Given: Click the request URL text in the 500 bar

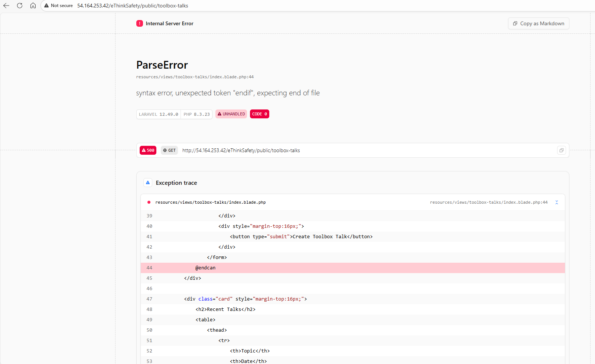Looking at the screenshot, I should click(x=241, y=150).
